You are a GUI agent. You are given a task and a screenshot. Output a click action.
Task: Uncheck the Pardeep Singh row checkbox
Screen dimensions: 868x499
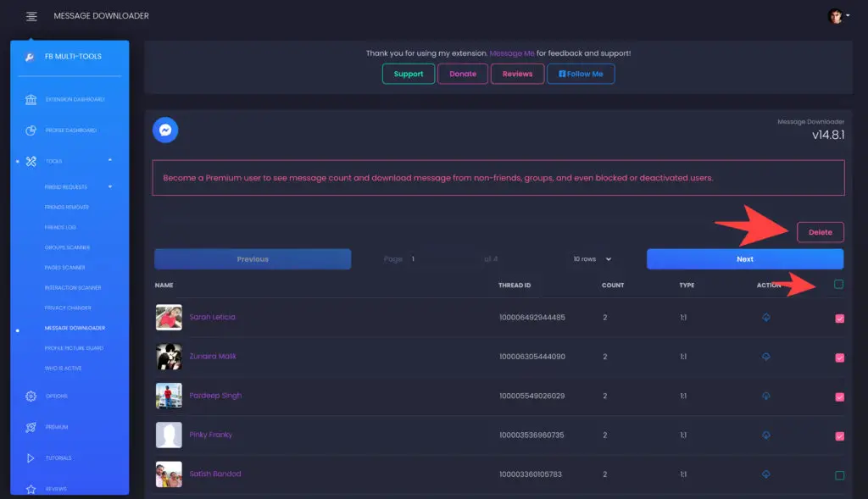tap(840, 397)
